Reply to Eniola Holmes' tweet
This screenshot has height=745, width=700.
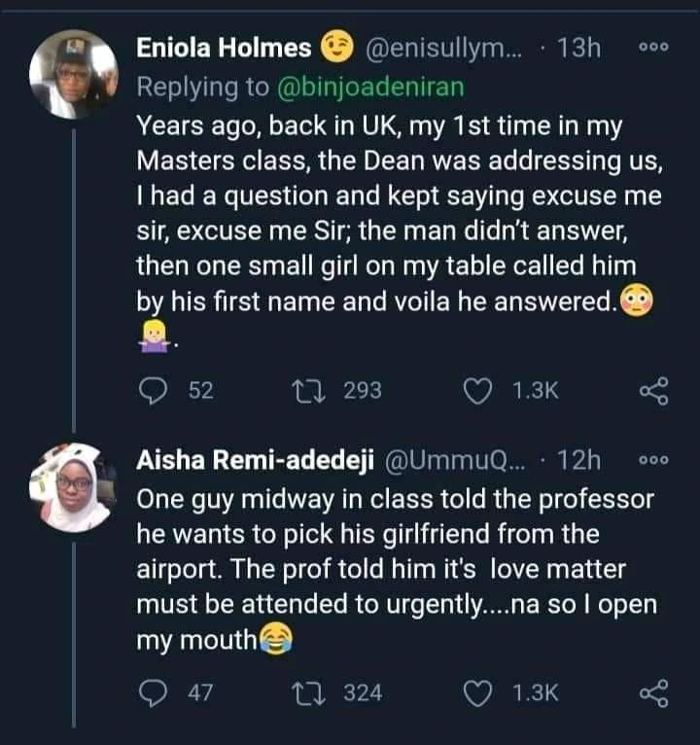pos(155,391)
